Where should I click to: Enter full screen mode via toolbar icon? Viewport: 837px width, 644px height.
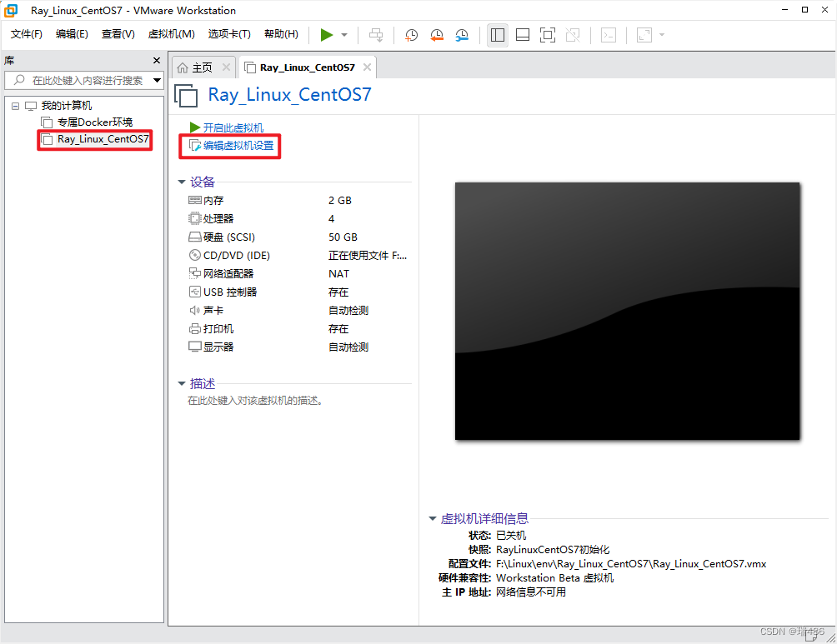(548, 34)
